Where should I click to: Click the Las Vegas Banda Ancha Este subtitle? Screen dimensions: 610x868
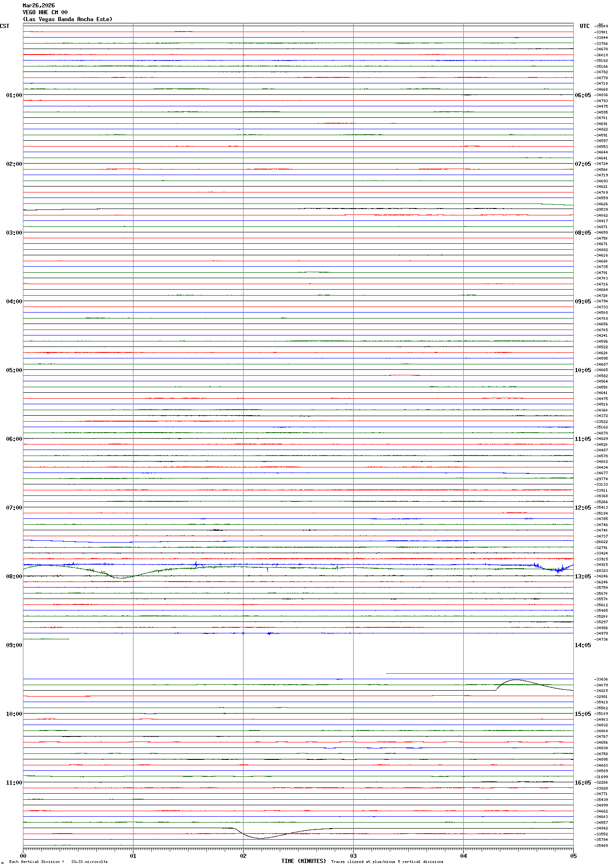click(67, 19)
